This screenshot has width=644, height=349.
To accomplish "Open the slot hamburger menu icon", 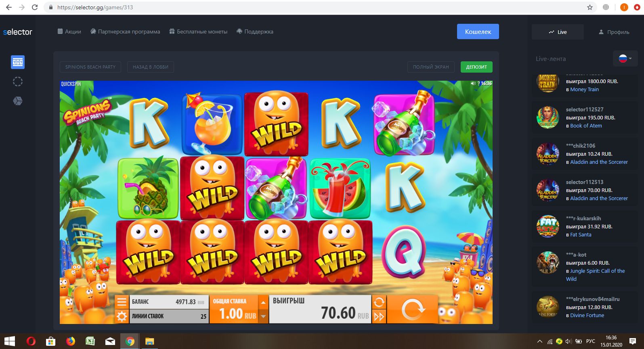I will (x=122, y=302).
